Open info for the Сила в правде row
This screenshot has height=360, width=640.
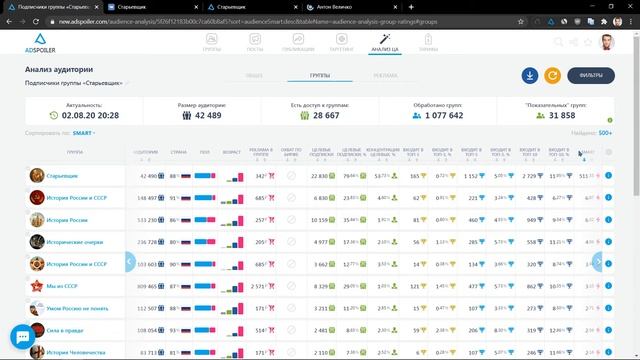(608, 330)
